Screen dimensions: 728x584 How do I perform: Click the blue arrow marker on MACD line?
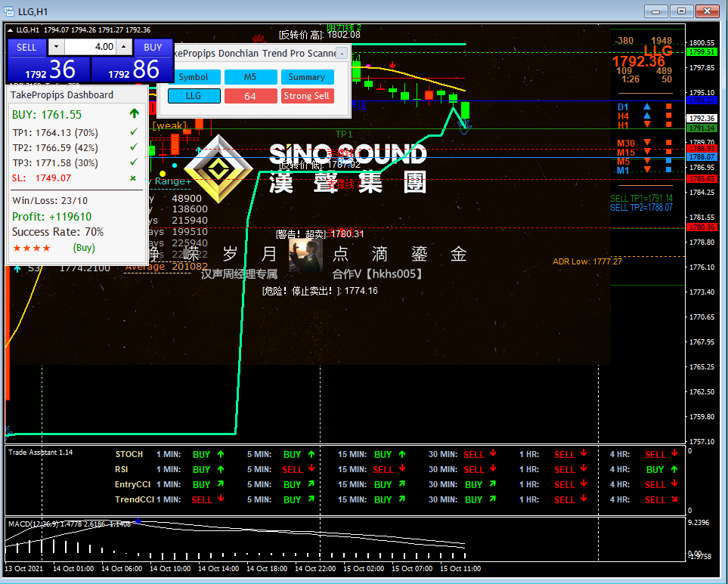(138, 521)
